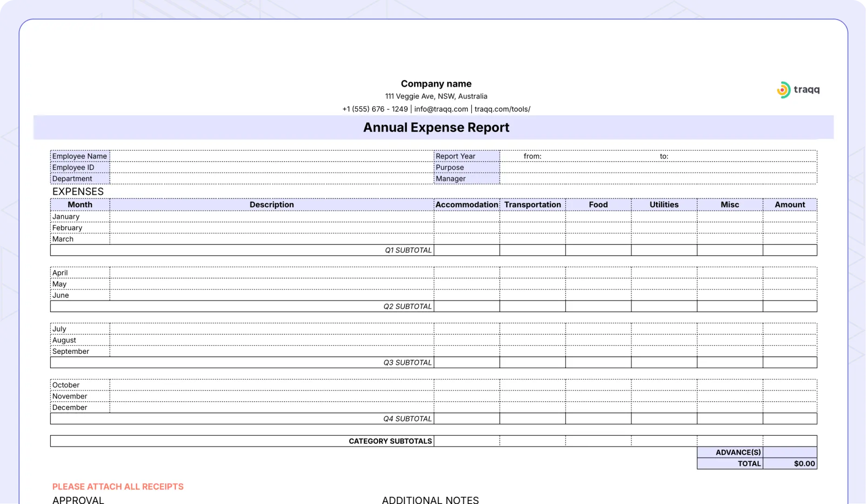Image resolution: width=867 pixels, height=504 pixels.
Task: Select the October row label
Action: tap(66, 385)
